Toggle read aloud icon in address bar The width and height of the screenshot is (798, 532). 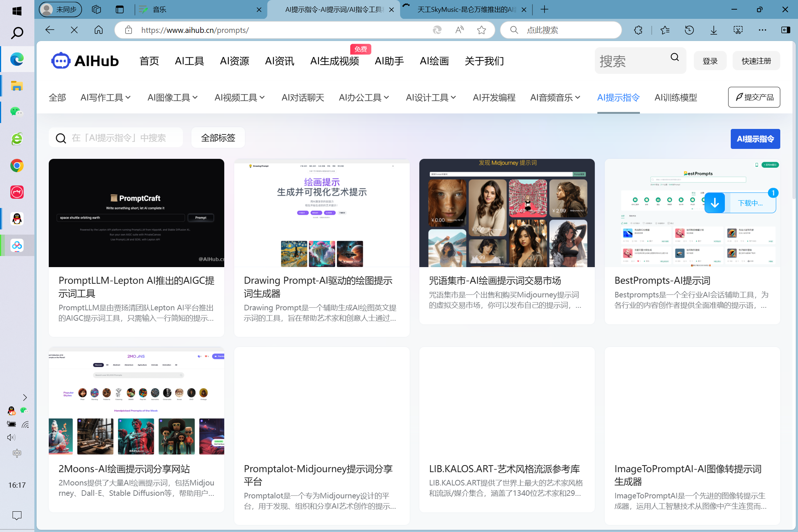[x=460, y=30]
